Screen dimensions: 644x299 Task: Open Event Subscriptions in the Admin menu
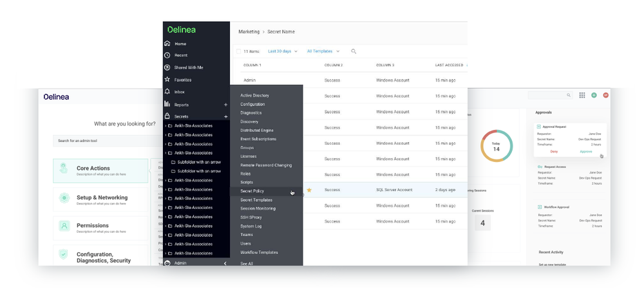(x=258, y=139)
